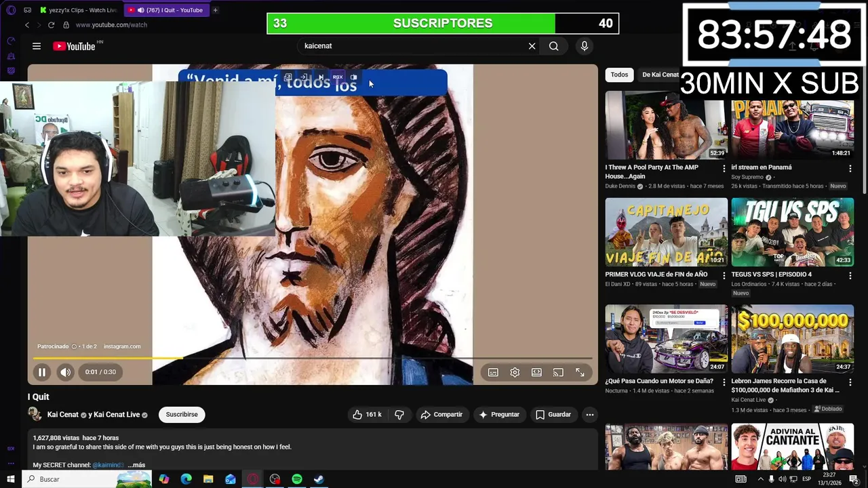Open options for Qué Pasa Motor video
The image size is (868, 488).
(724, 382)
